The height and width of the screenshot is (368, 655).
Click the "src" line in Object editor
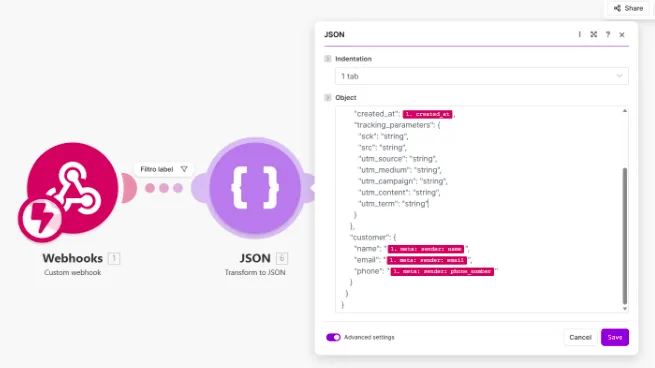(x=382, y=147)
